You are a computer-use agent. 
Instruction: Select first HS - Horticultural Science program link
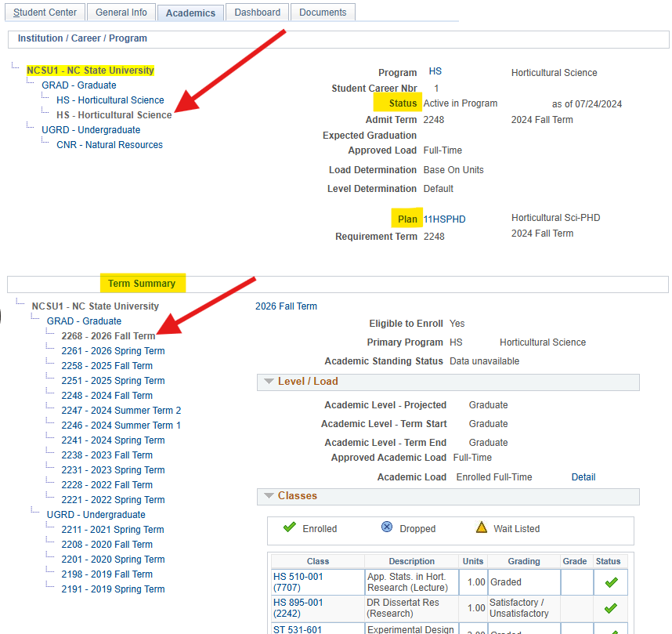(110, 100)
